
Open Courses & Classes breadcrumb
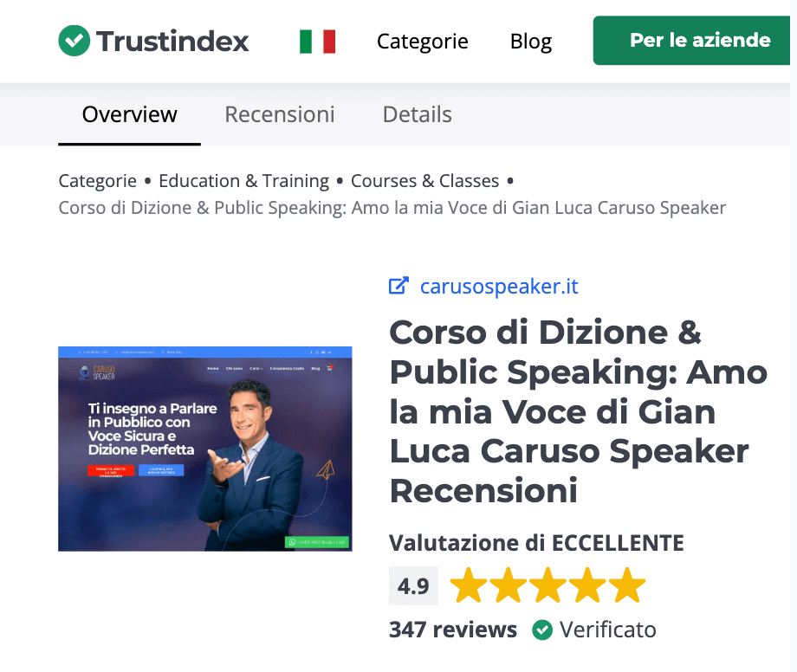click(x=425, y=181)
